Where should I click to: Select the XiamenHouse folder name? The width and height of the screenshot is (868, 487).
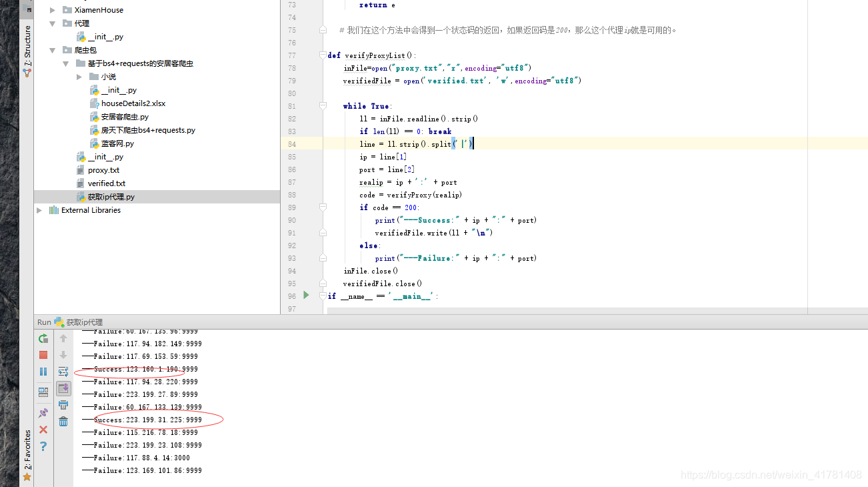[99, 10]
